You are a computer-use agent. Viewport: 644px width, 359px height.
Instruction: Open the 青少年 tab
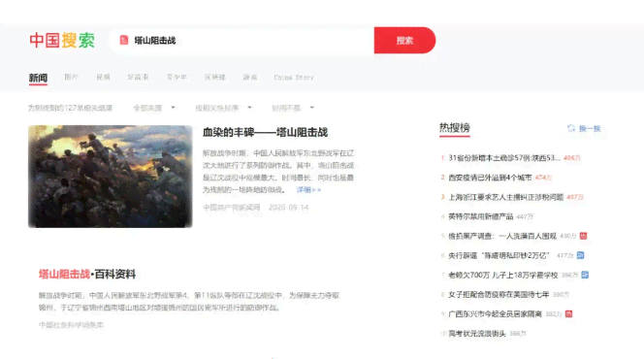(x=177, y=77)
